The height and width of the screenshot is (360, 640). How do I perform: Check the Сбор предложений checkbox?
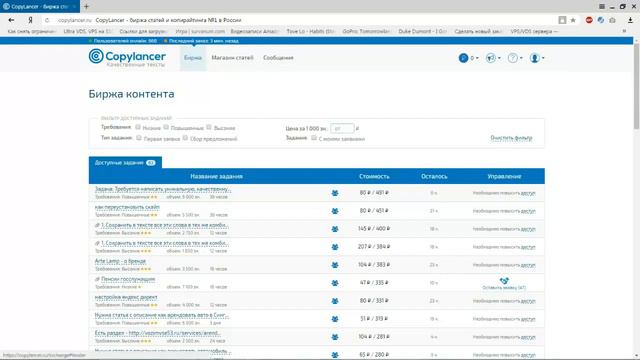(185, 138)
